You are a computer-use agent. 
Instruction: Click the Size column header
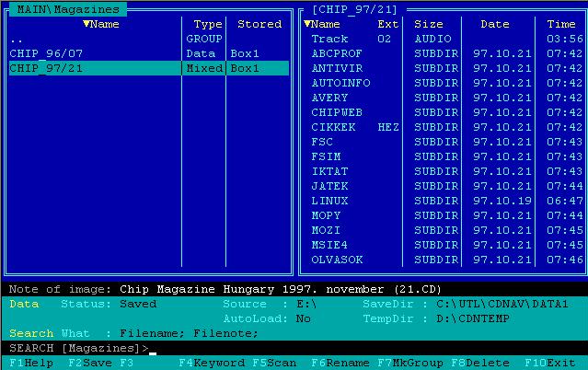point(429,25)
